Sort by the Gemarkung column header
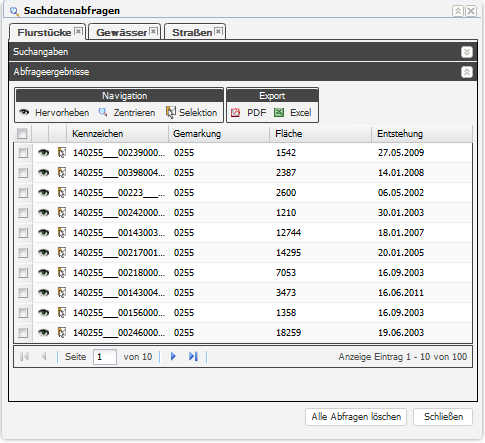Screen dimensions: 485x443 coord(219,134)
